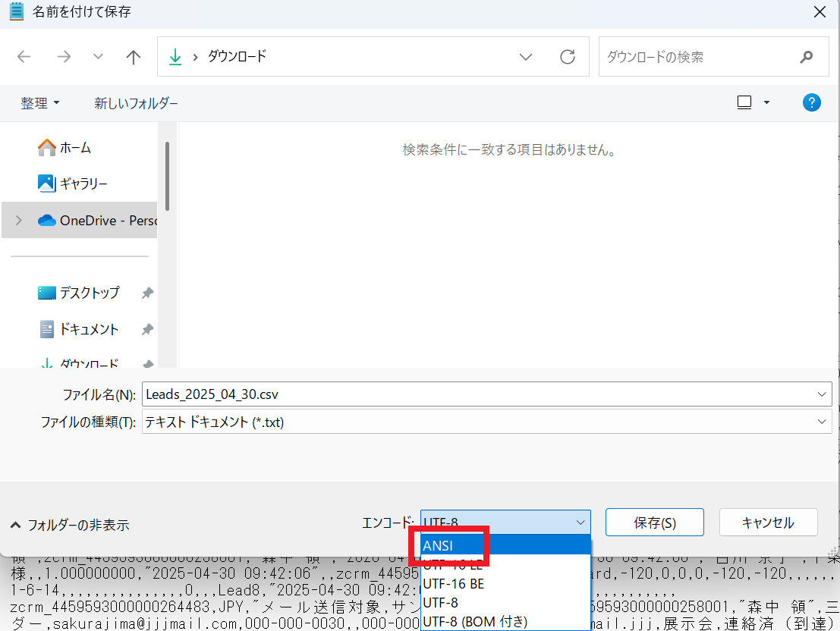Click the Forward navigation arrow

tap(64, 57)
